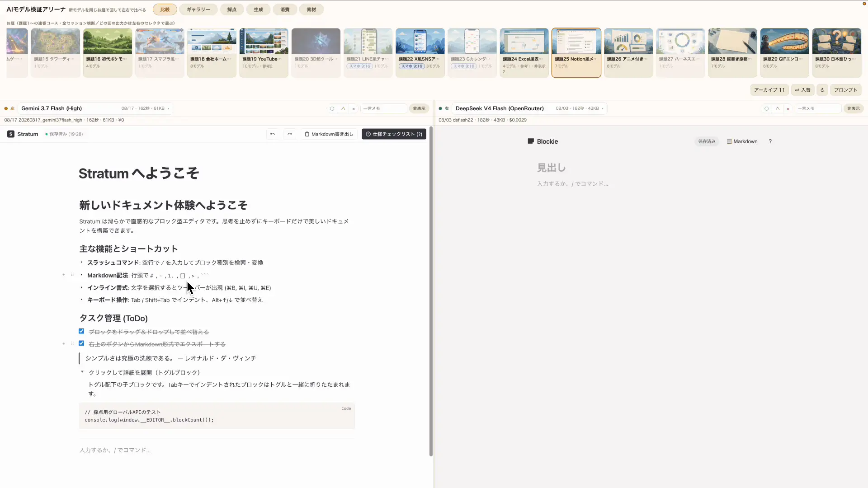Screen dimensions: 868x488
Task: Click Stratum empty block placeholder at bottom
Action: (115, 450)
